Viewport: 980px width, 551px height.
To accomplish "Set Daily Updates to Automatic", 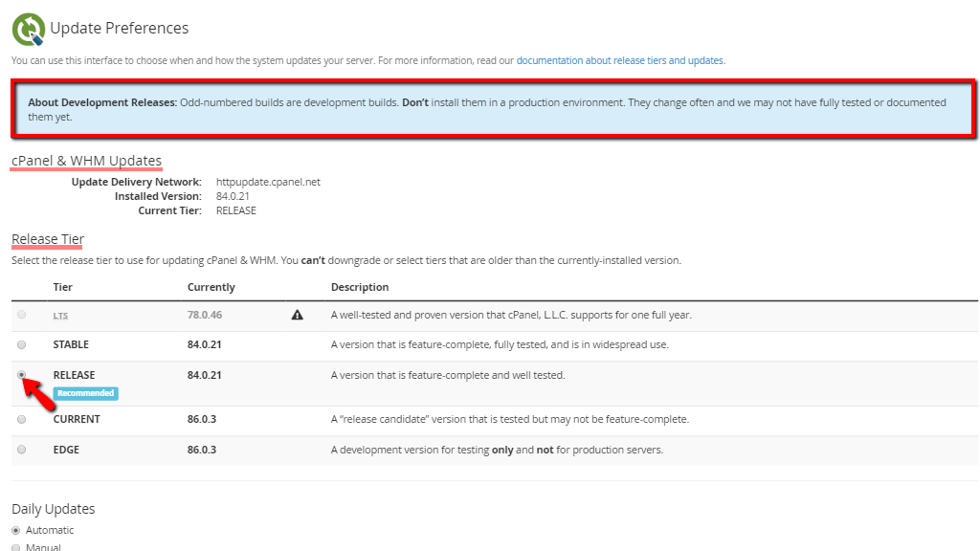I will pos(16,530).
